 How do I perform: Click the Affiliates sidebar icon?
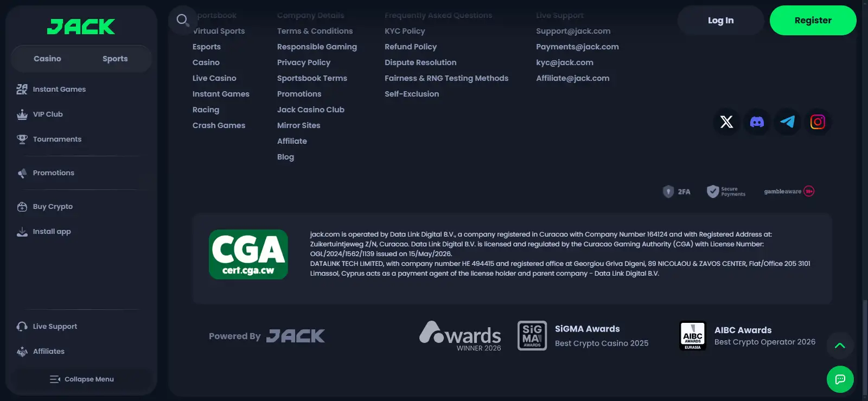(x=22, y=351)
